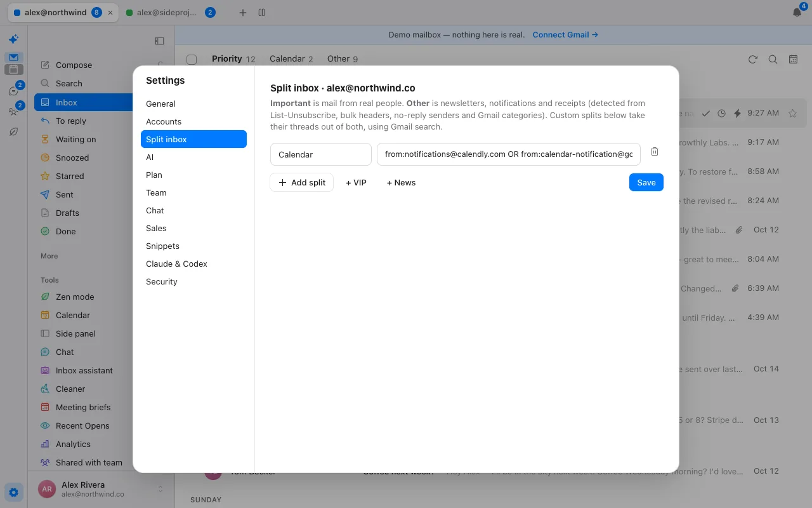
Task: Open search magnifier in inbox toolbar
Action: 773,59
